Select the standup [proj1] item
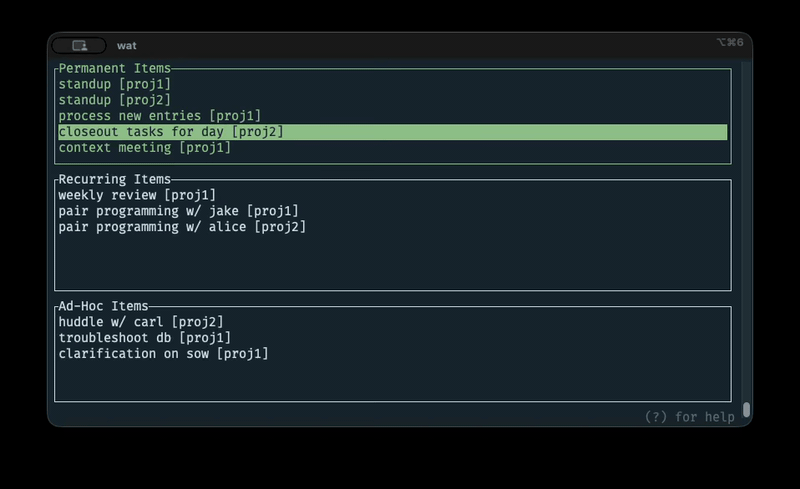The height and width of the screenshot is (489, 800). coord(114,84)
